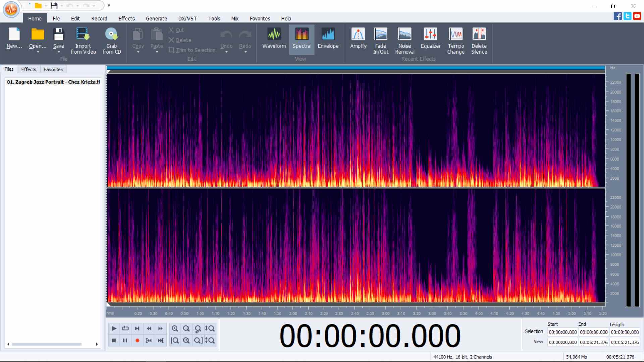
Task: Click the file list horizontal scrollbar
Action: [x=47, y=344]
